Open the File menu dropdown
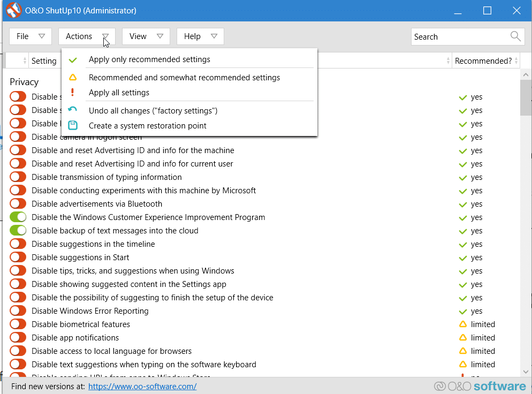Image resolution: width=532 pixels, height=394 pixels. (x=30, y=36)
